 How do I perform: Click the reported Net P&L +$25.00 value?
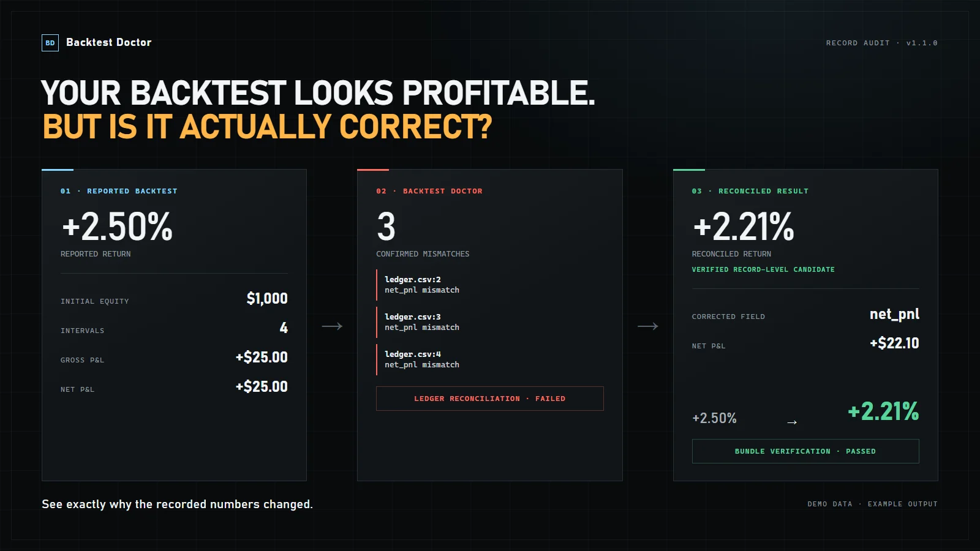point(262,386)
